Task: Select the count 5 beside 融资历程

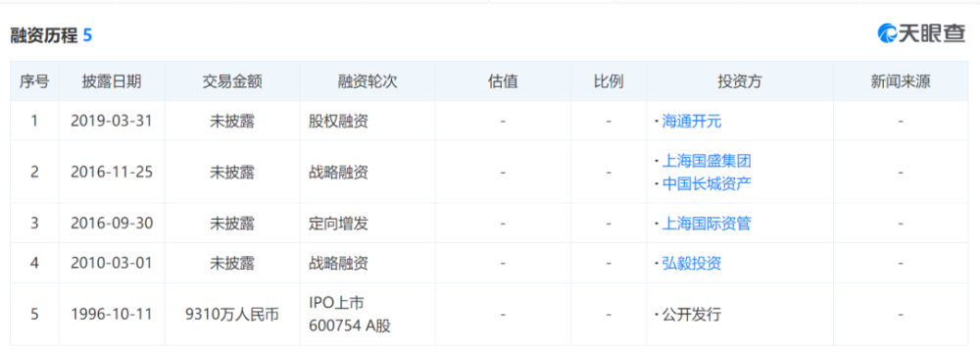Action: 87,35
